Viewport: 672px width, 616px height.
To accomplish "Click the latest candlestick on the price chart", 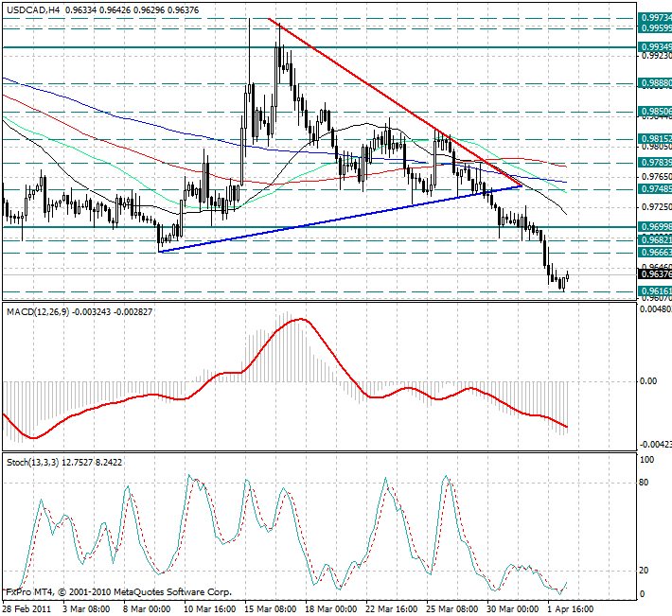I will [568, 275].
